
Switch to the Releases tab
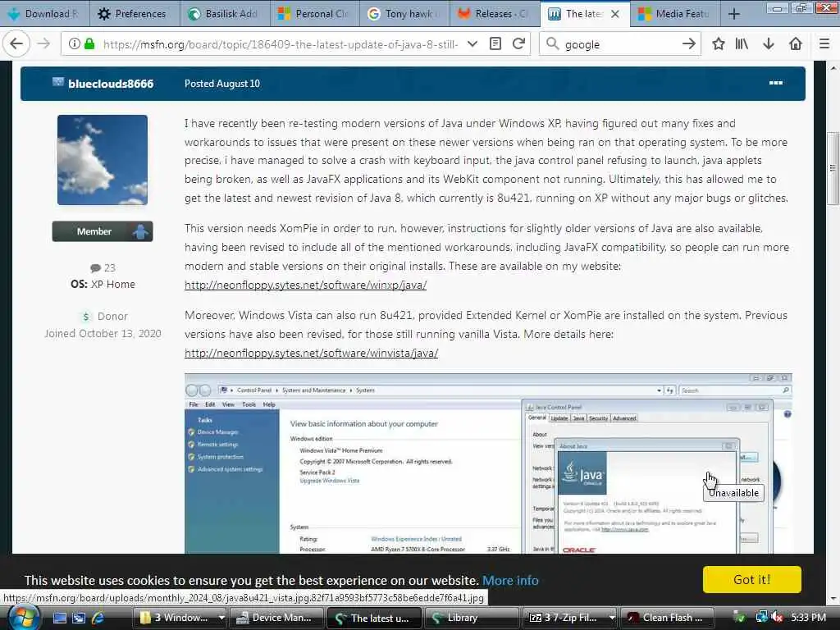click(x=495, y=14)
